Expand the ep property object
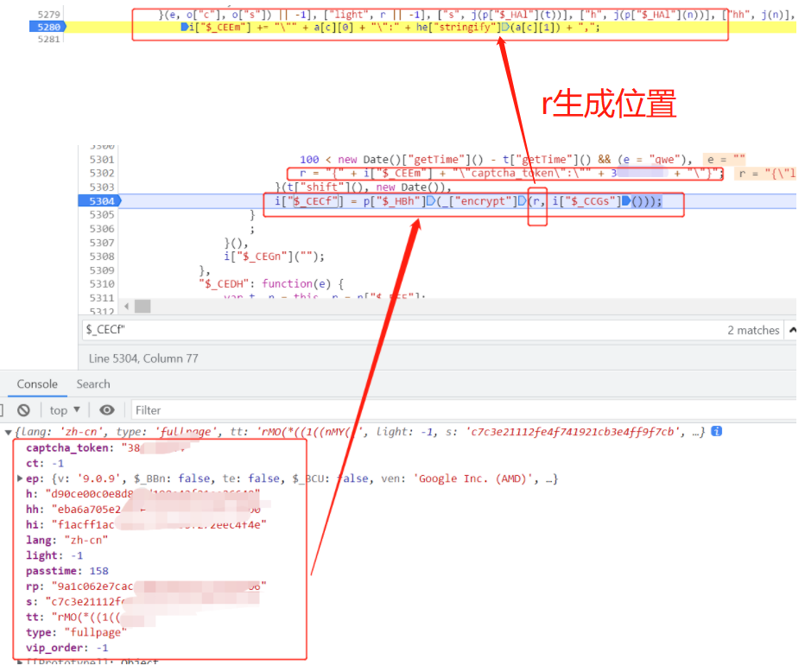This screenshot has width=805, height=672. click(20, 479)
